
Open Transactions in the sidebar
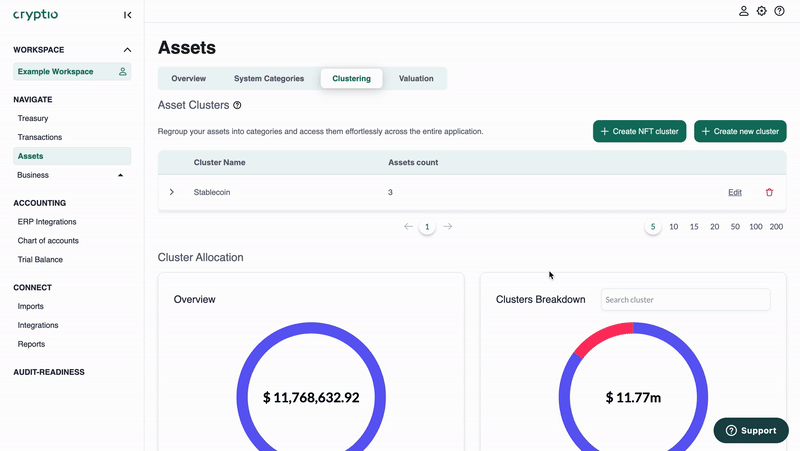(40, 137)
